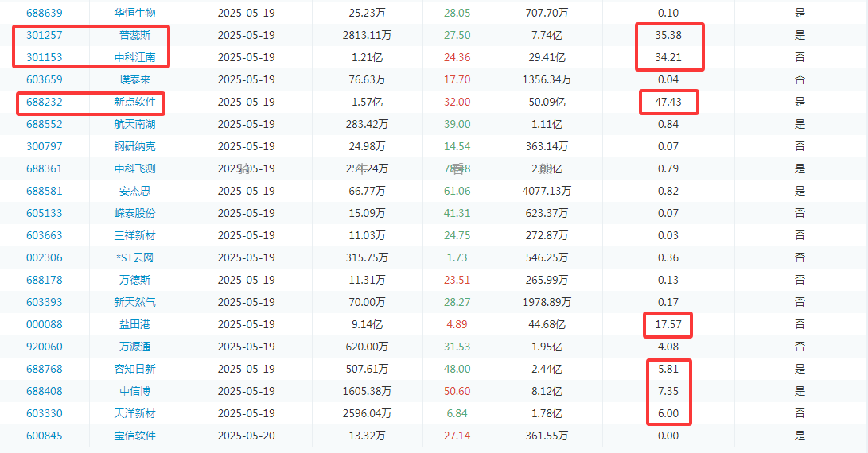
Task: Click the ratio value 47.43
Action: [668, 102]
